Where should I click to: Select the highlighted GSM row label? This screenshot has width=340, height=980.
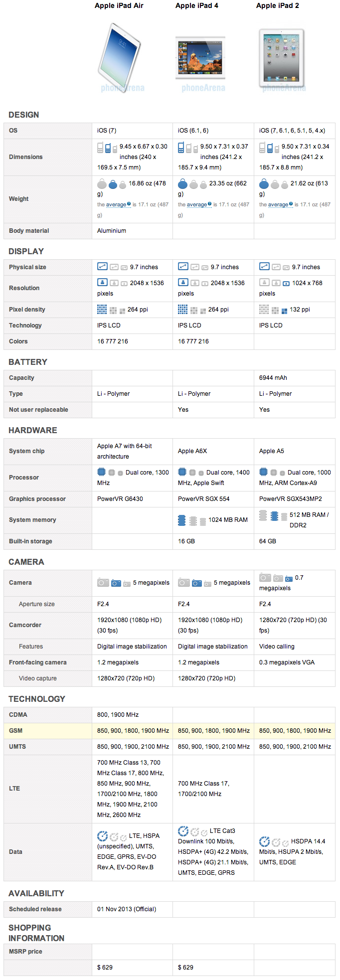[16, 730]
